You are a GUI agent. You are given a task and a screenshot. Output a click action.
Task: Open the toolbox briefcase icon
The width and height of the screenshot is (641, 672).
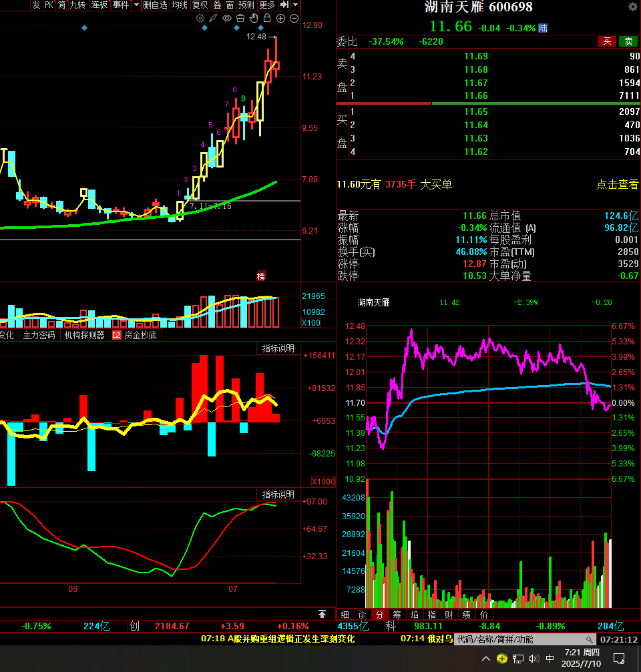[240, 18]
